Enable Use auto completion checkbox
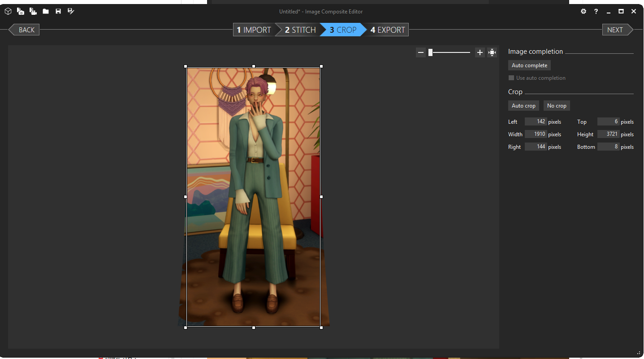The image size is (644, 359). click(x=511, y=78)
